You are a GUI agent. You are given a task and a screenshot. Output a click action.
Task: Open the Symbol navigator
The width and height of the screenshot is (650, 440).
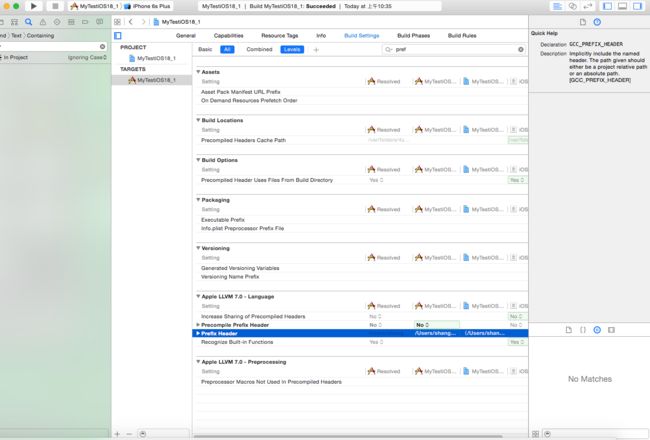point(15,22)
